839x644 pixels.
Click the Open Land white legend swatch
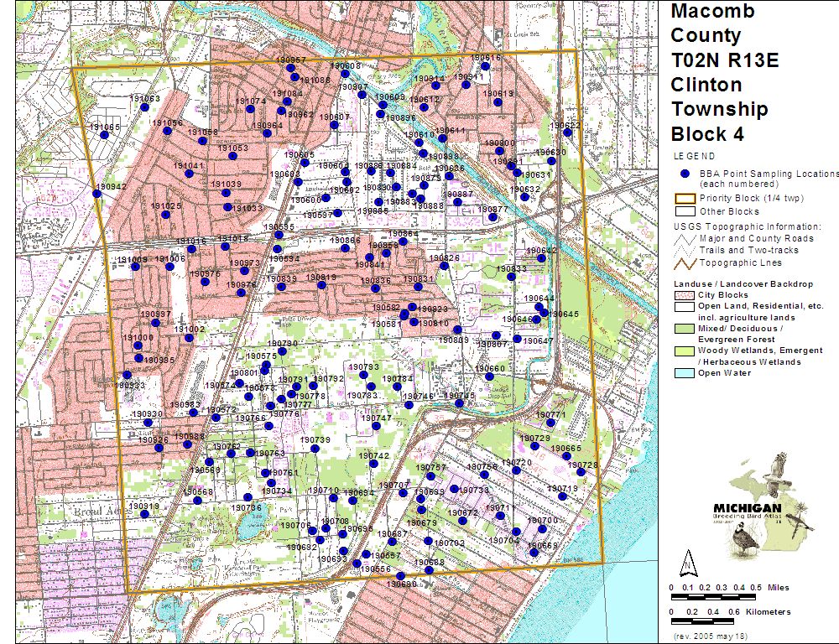(x=685, y=307)
